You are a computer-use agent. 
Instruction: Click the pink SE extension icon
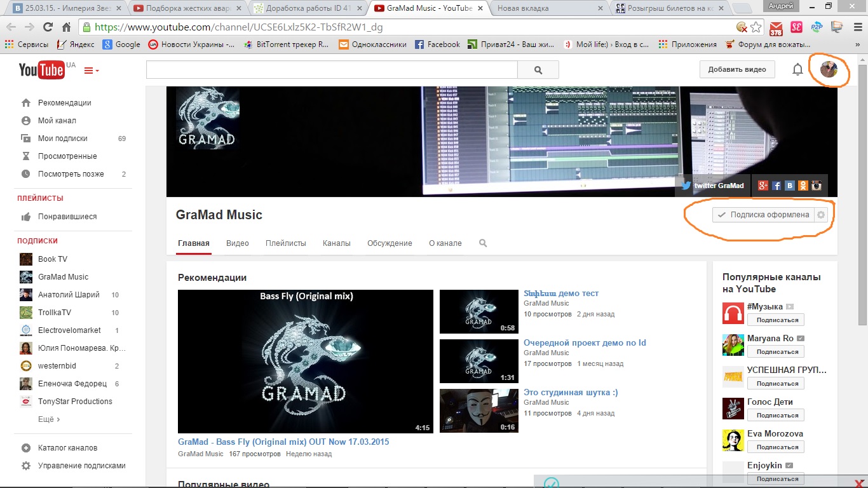click(796, 27)
